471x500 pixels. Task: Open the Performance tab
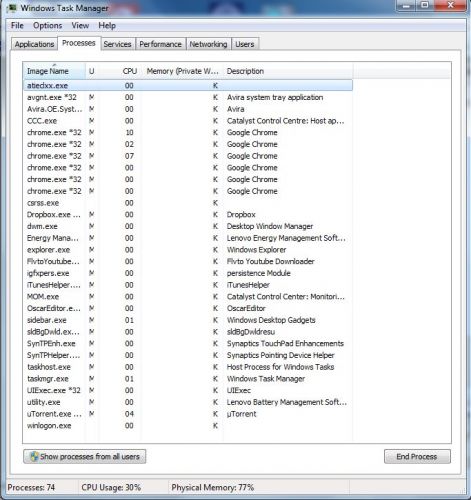point(160,44)
